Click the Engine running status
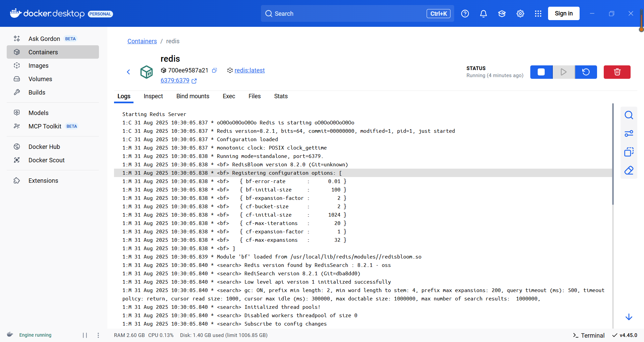Image resolution: width=644 pixels, height=342 pixels. point(35,335)
